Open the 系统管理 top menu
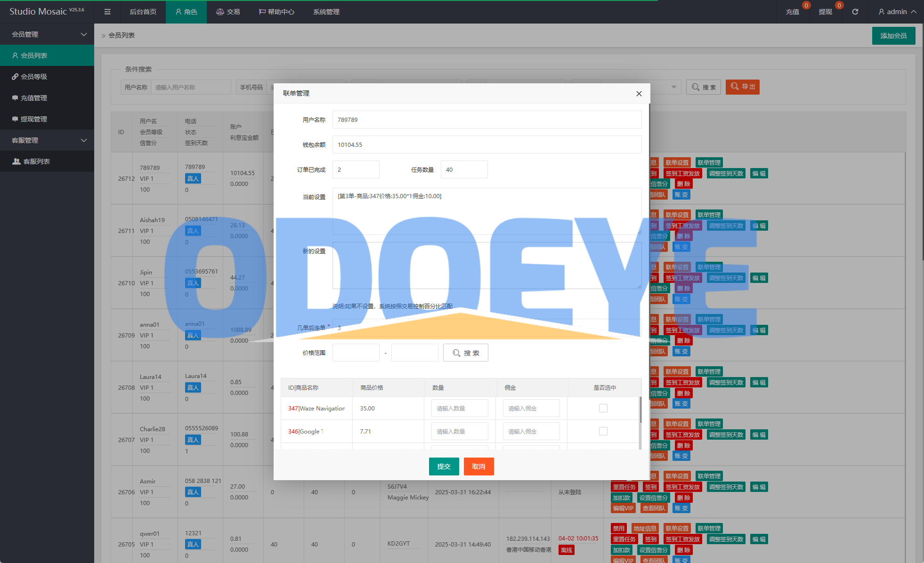The width and height of the screenshot is (924, 563). click(x=326, y=12)
